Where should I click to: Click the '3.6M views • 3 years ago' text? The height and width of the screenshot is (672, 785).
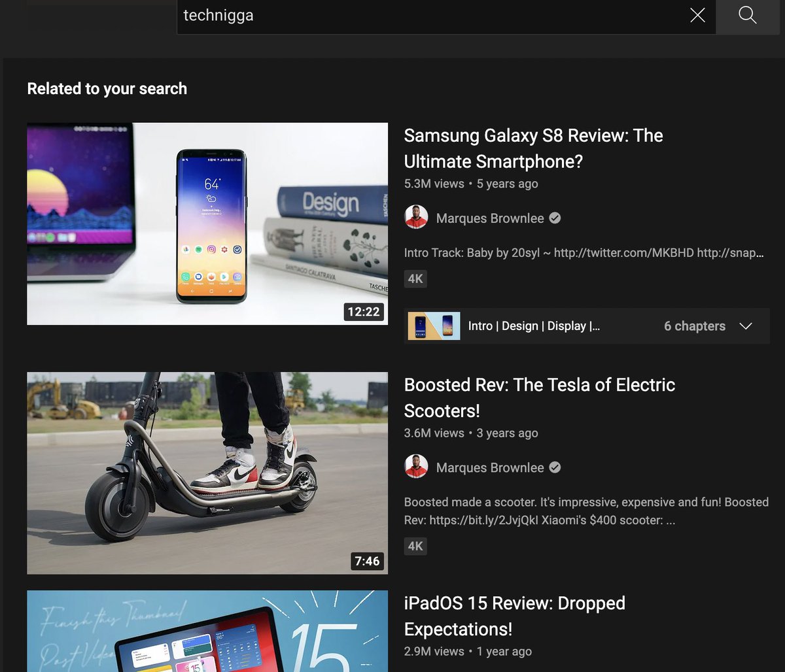click(471, 433)
